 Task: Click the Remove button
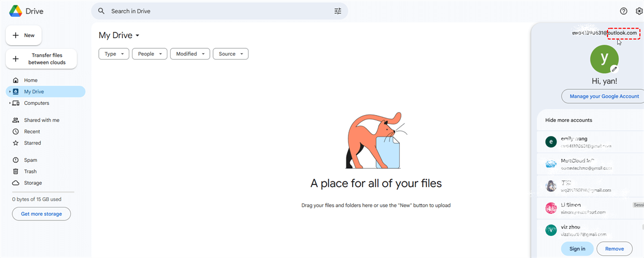pyautogui.click(x=614, y=249)
